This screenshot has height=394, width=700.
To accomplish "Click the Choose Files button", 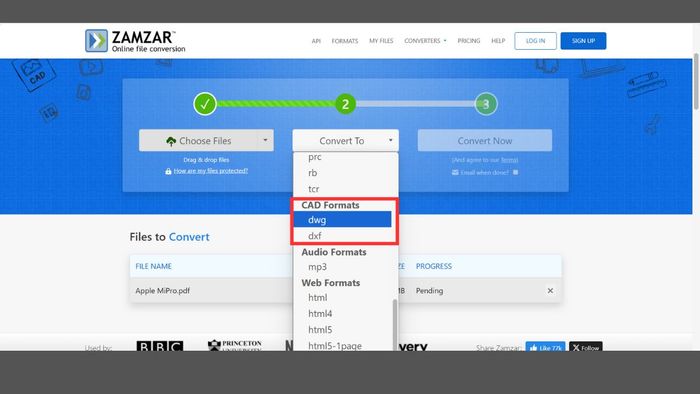I will [198, 141].
